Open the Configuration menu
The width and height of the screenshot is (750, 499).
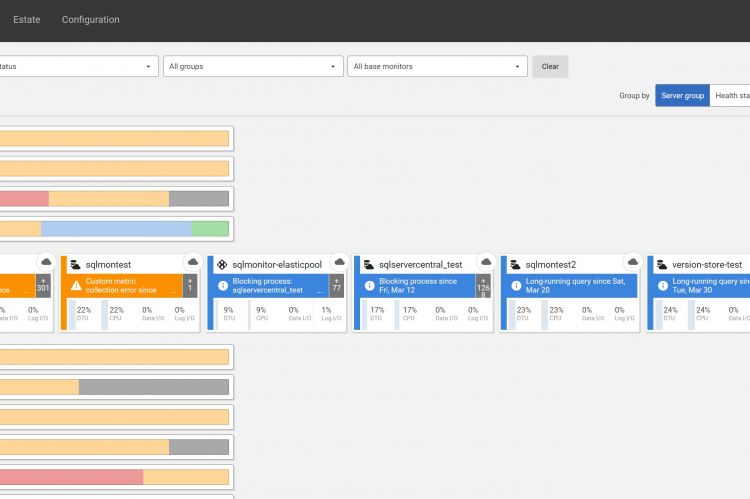pos(90,20)
